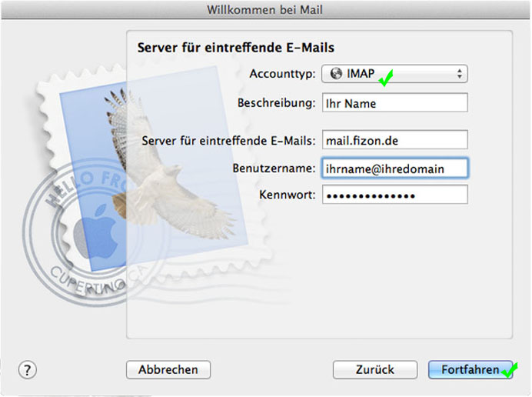Open the help question mark button
This screenshot has width=532, height=397.
(x=27, y=369)
